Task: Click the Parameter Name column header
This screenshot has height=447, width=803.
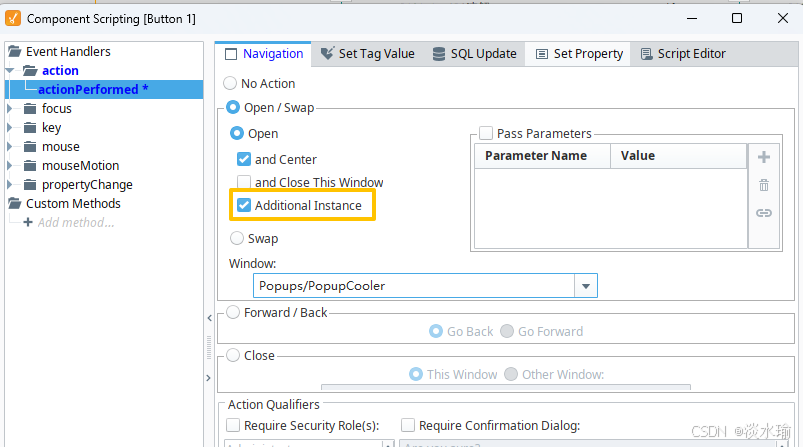Action: [x=542, y=156]
